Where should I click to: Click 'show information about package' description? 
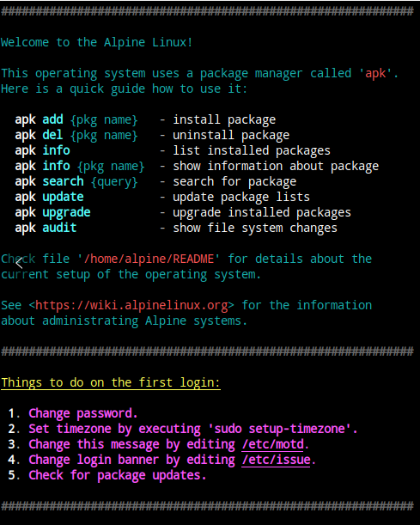coord(276,166)
